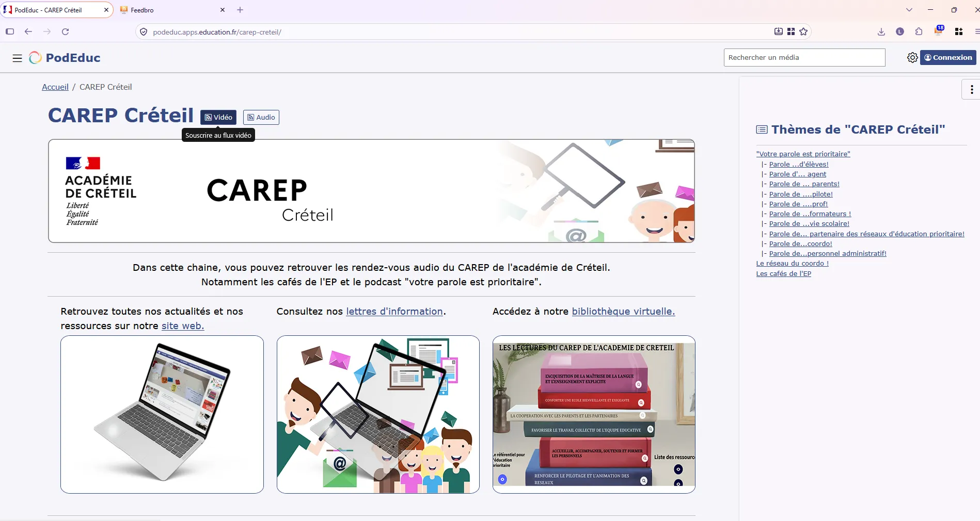
Task: Open Parole de ... parents! theme
Action: coord(804,184)
